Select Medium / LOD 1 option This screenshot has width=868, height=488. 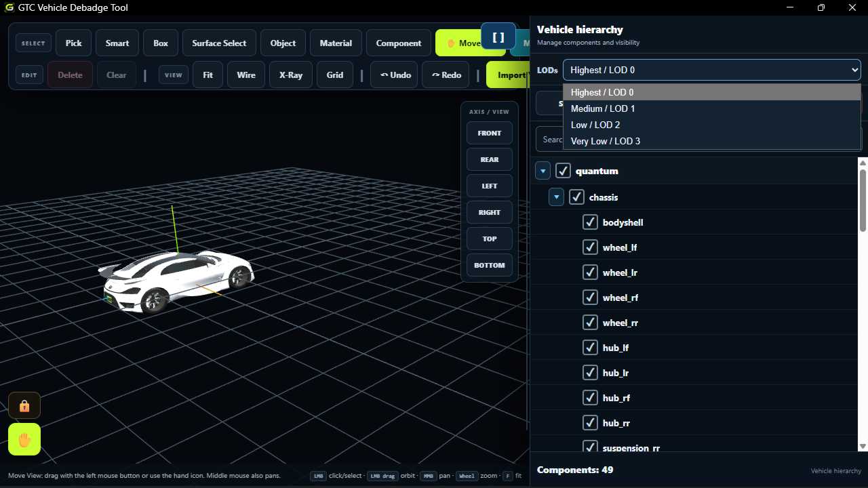[712, 108]
